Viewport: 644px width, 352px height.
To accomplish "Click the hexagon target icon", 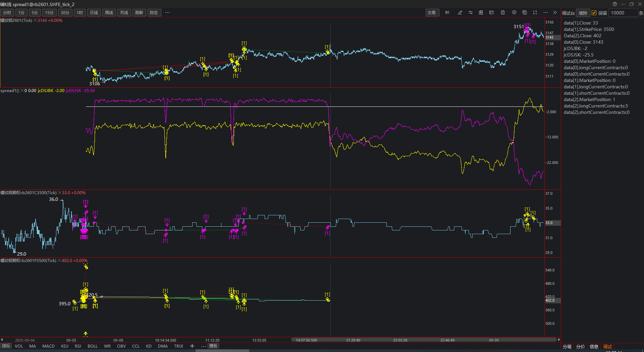I will (514, 13).
